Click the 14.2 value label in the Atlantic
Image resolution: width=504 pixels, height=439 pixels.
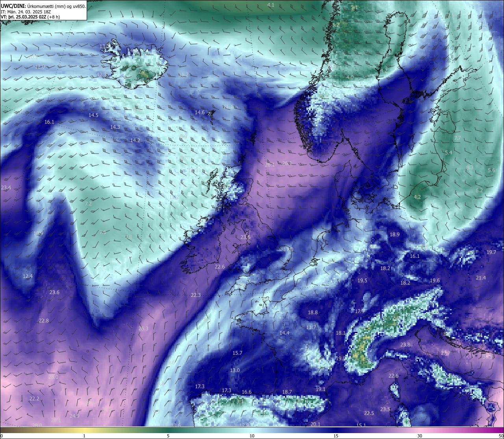(135, 141)
